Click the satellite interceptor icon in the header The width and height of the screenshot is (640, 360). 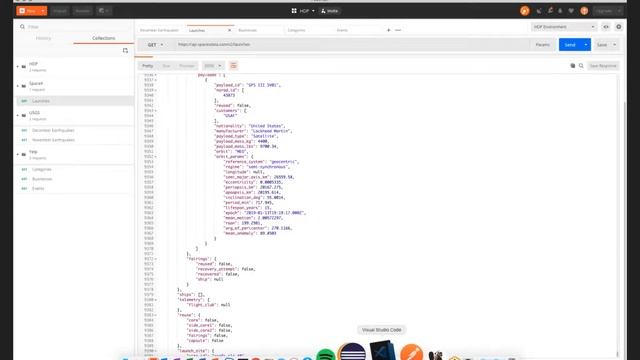coord(539,11)
